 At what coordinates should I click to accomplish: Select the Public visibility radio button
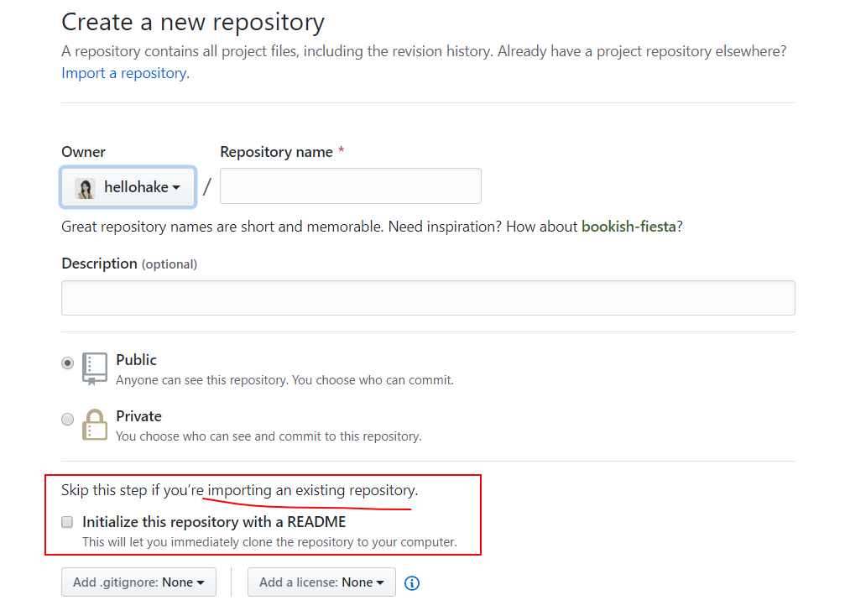[x=67, y=363]
